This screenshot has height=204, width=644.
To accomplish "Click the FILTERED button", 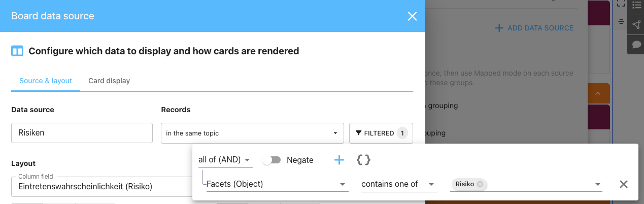I will [381, 133].
